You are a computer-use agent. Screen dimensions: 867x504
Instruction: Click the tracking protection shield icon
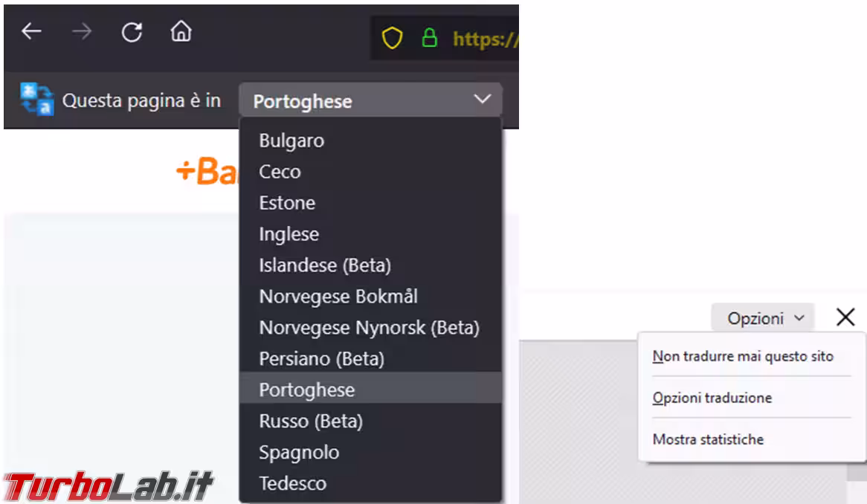point(392,39)
